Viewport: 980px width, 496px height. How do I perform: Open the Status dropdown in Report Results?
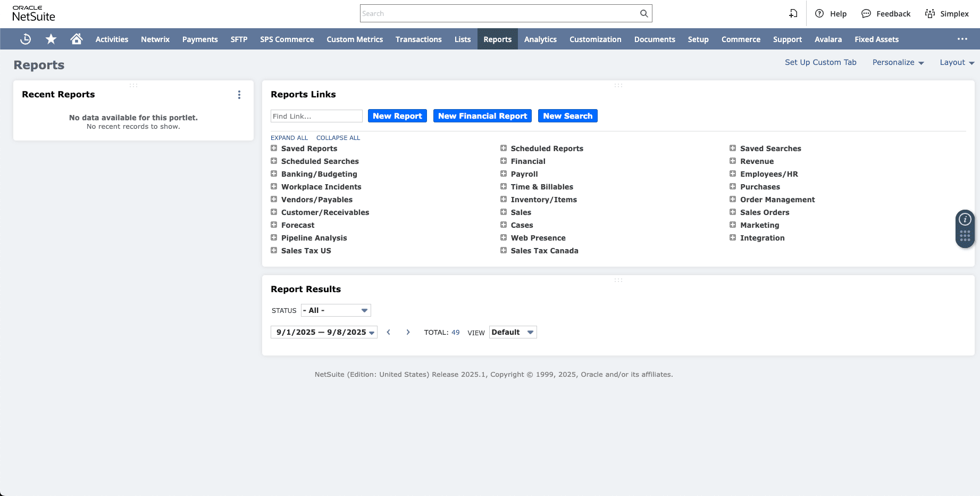[x=336, y=310]
